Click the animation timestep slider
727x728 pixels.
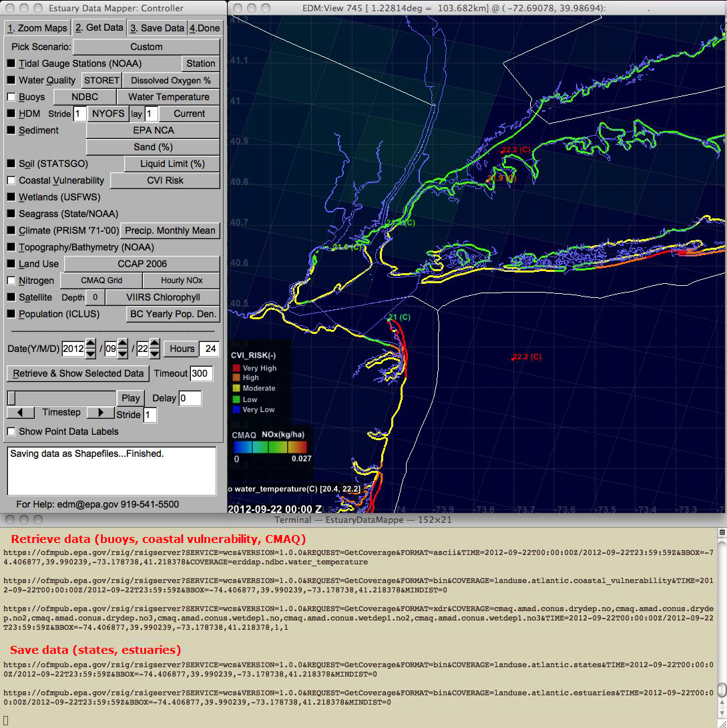(x=61, y=398)
